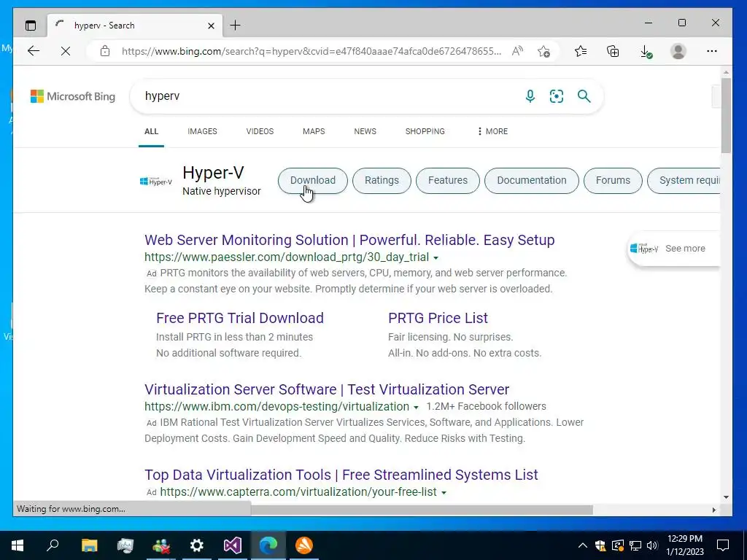Image resolution: width=747 pixels, height=560 pixels.
Task: Open the orange app icon in taskbar
Action: coord(304,545)
